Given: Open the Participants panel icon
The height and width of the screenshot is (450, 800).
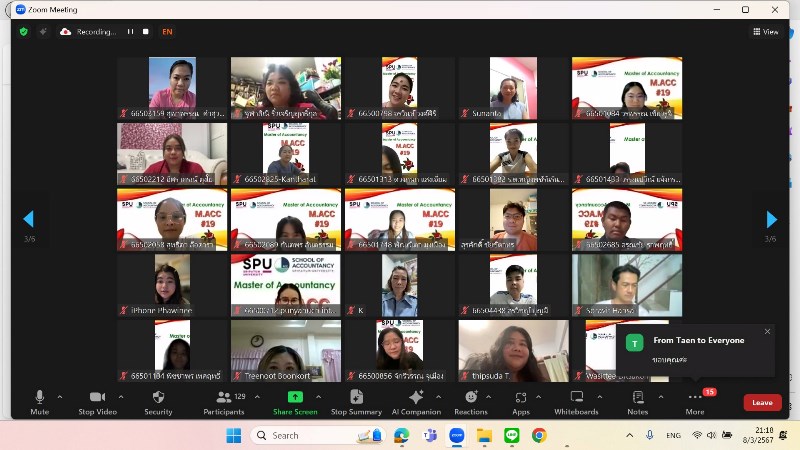Looking at the screenshot, I should (223, 397).
